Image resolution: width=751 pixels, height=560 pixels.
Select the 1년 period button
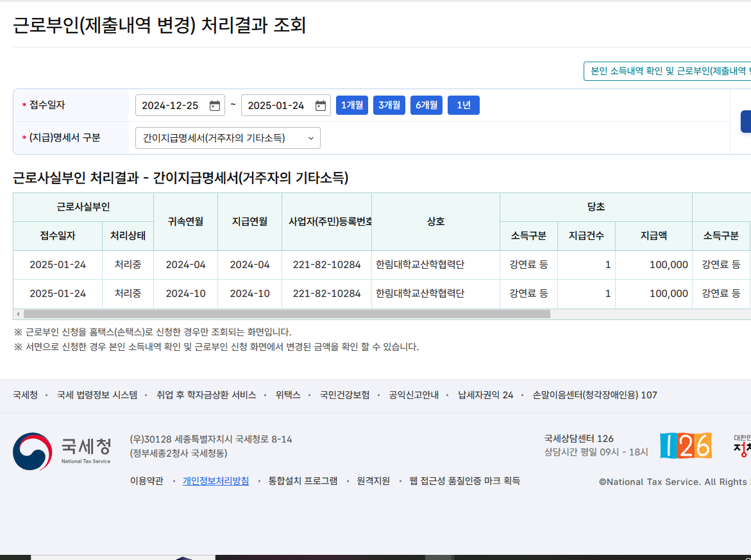pyautogui.click(x=463, y=105)
